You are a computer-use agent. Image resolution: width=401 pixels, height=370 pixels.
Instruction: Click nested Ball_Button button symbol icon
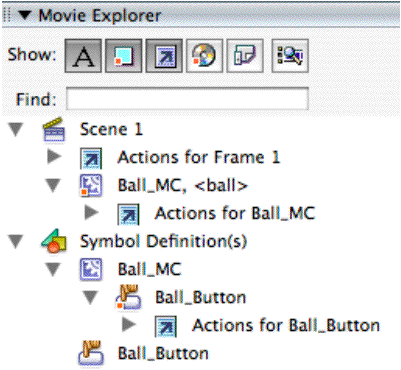(128, 297)
